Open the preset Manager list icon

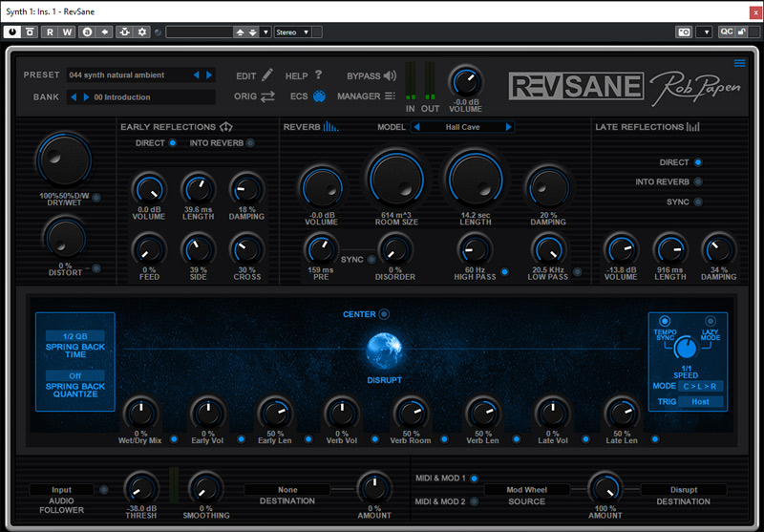coord(390,96)
